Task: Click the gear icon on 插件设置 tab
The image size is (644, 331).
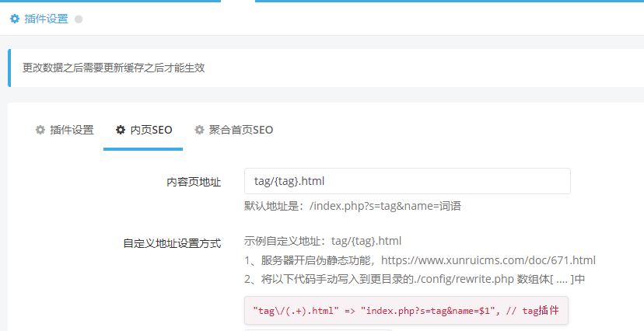Action: (40, 130)
